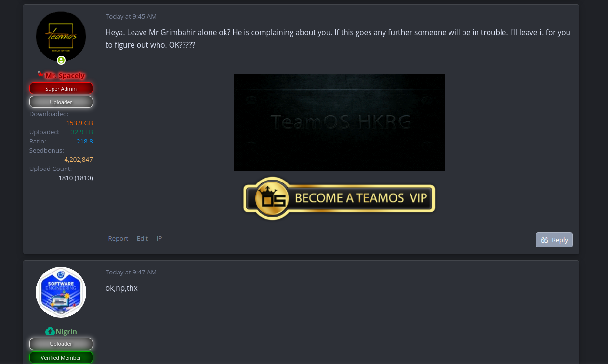This screenshot has height=364, width=608.
Task: Click the Become a TeamOS VIP banner
Action: [x=339, y=198]
